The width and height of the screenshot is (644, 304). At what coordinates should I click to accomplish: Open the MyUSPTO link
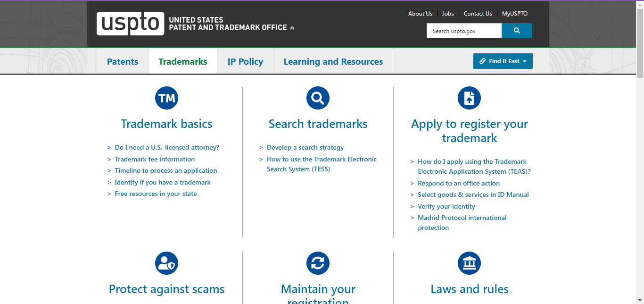click(514, 14)
